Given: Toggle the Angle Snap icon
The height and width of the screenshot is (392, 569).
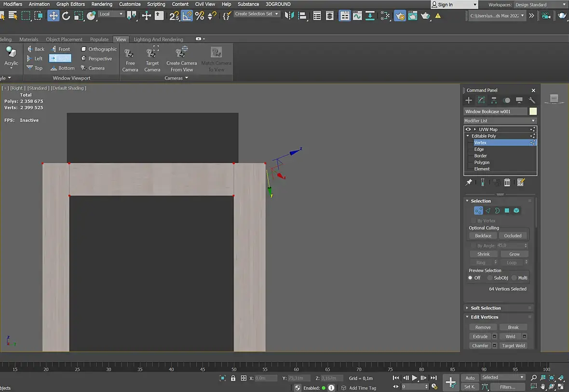Looking at the screenshot, I should click(187, 16).
